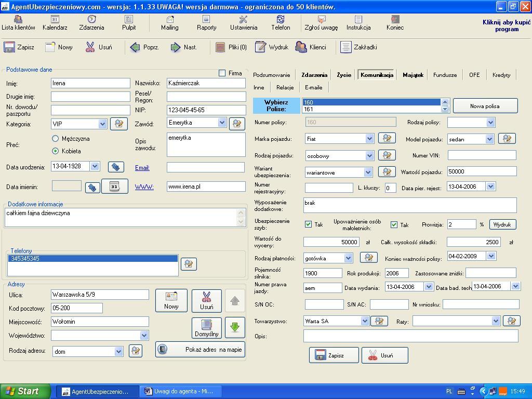The image size is (532, 399).
Task: Open the Data urodzenia date picker
Action: 95,166
